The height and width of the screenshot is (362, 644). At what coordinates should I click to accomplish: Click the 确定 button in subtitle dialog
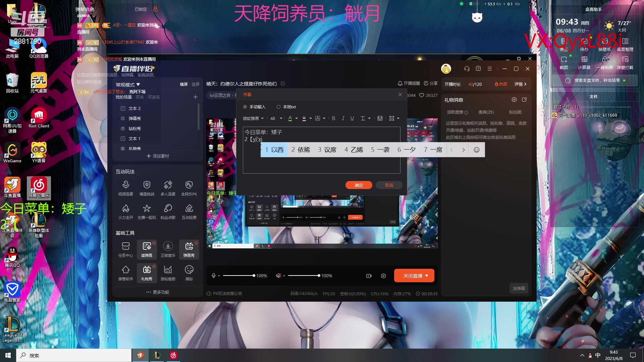[359, 185]
